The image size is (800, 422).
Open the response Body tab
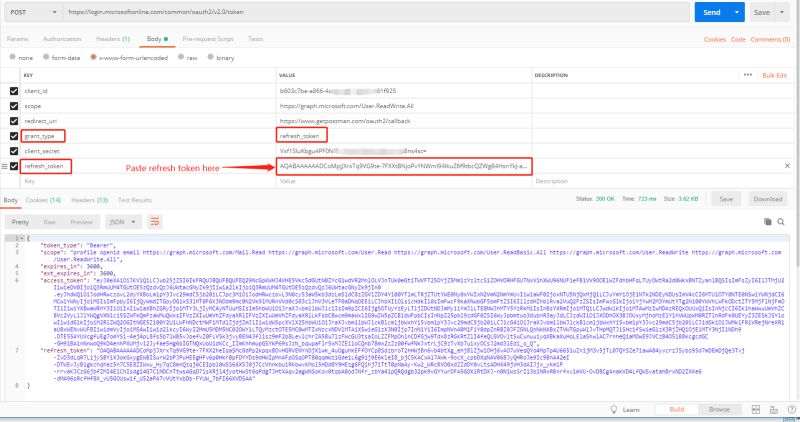tap(11, 200)
